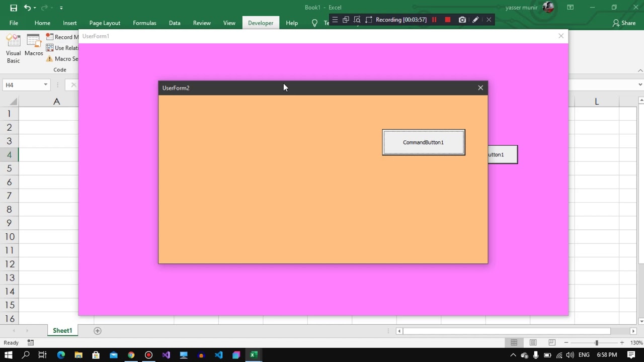Open Microsoft Edge from the taskbar
Screen dimensions: 644x362
pyautogui.click(x=61, y=355)
